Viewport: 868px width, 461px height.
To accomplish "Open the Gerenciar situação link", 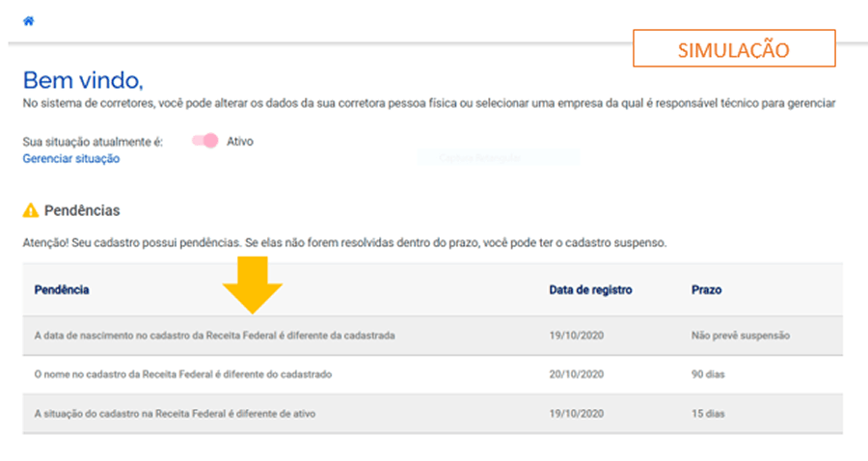I will (71, 159).
